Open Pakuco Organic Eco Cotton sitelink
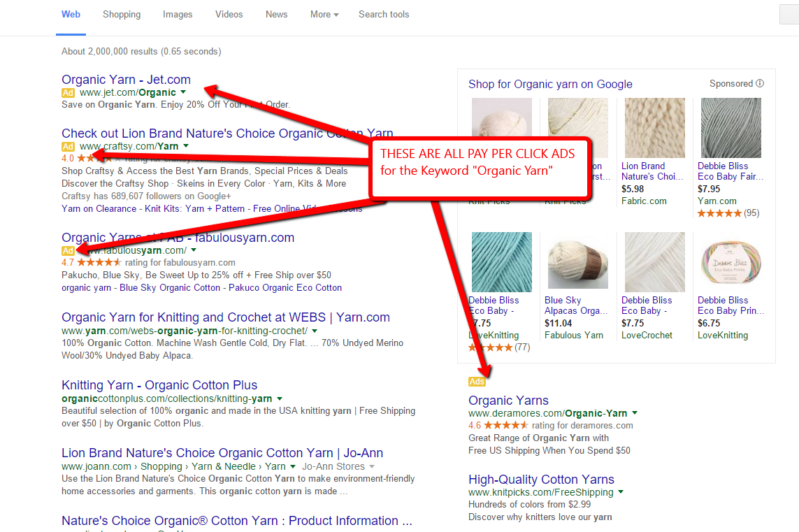The image size is (799, 532). pos(285,288)
